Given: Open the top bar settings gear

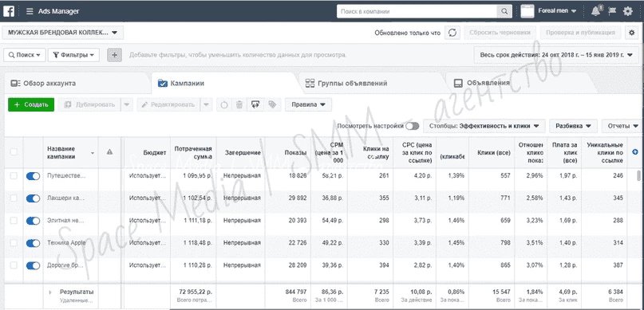Looking at the screenshot, I should coord(627,11).
